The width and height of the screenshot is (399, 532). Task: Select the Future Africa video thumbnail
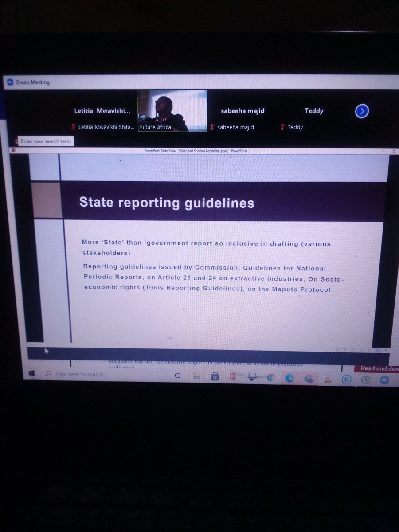click(x=172, y=111)
